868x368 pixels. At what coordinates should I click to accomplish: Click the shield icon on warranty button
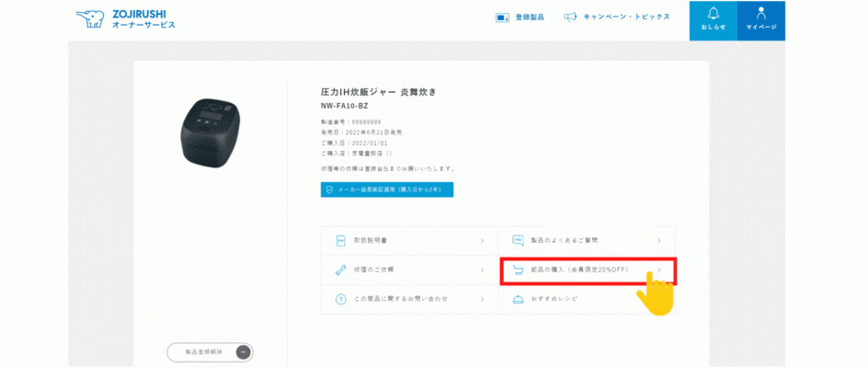click(329, 190)
